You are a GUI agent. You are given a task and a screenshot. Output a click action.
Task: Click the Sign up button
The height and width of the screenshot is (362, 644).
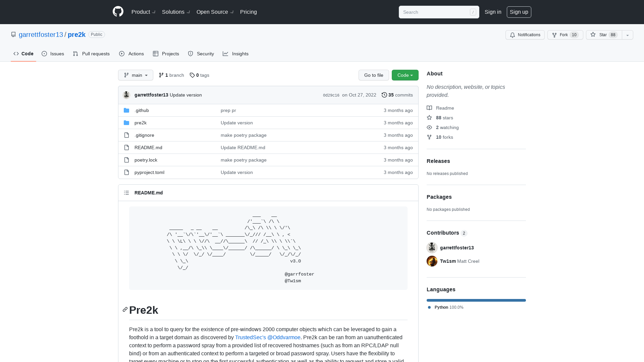[519, 12]
